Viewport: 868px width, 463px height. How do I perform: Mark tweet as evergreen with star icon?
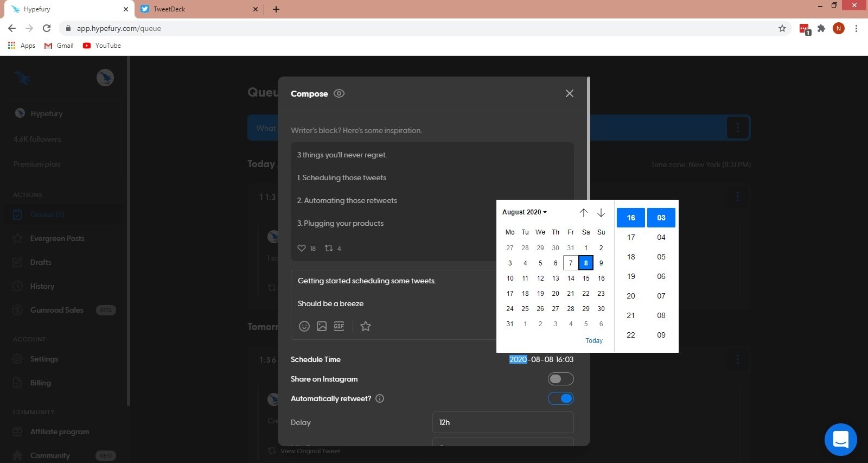366,326
